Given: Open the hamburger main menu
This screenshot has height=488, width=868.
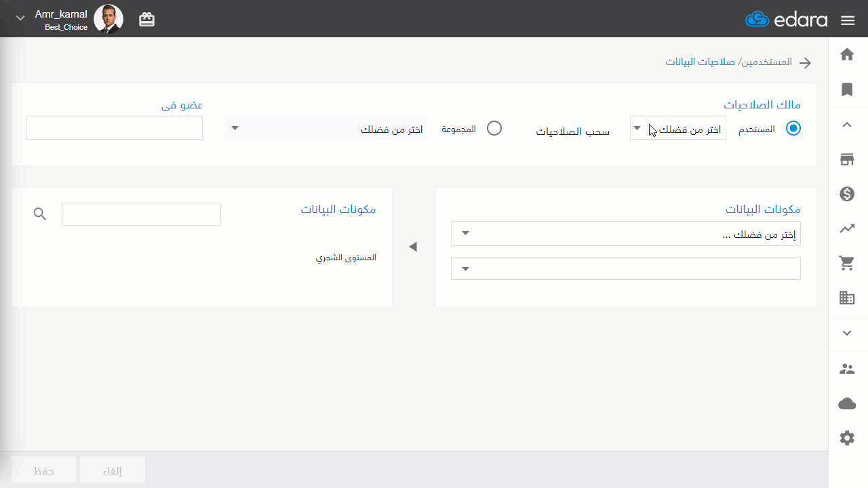Looking at the screenshot, I should (x=848, y=20).
